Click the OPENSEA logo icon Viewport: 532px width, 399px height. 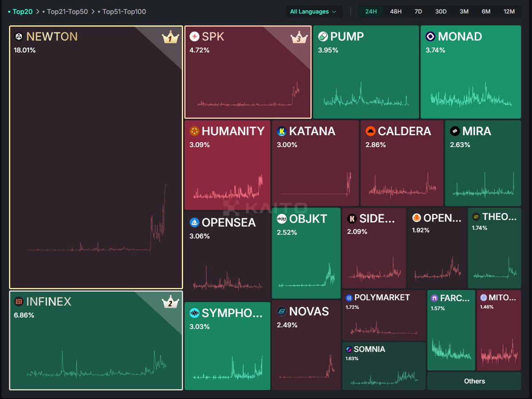pyautogui.click(x=194, y=223)
